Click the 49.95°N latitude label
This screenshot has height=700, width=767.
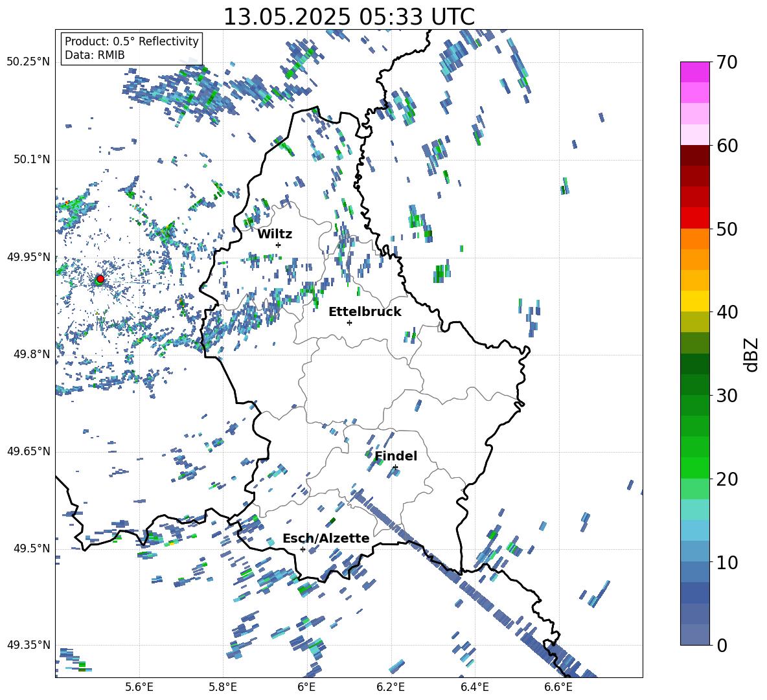pyautogui.click(x=29, y=256)
